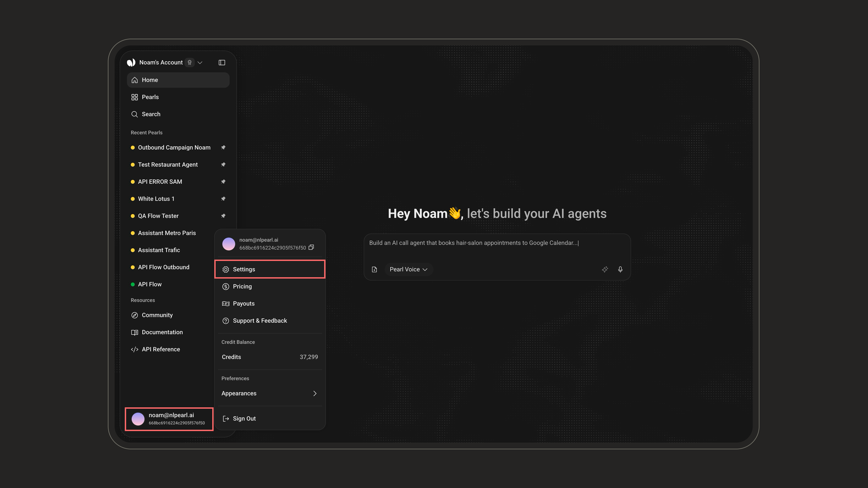Open Outbound Campaign Noam pearl
868x488 pixels.
pos(174,148)
